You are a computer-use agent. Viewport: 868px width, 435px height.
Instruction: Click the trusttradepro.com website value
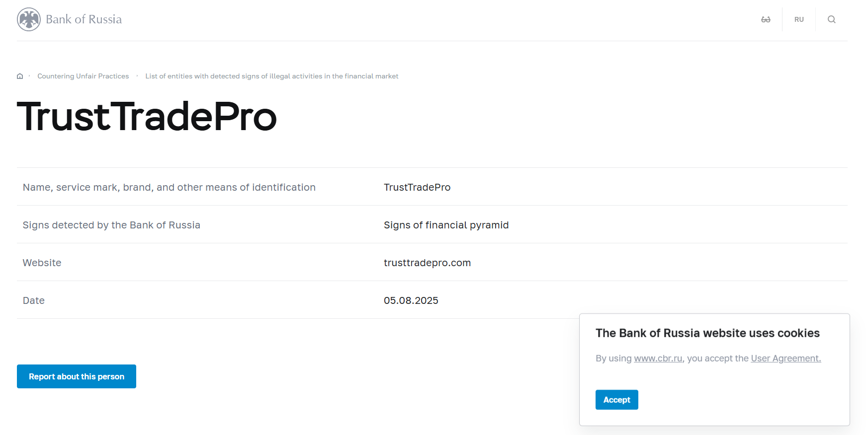427,263
